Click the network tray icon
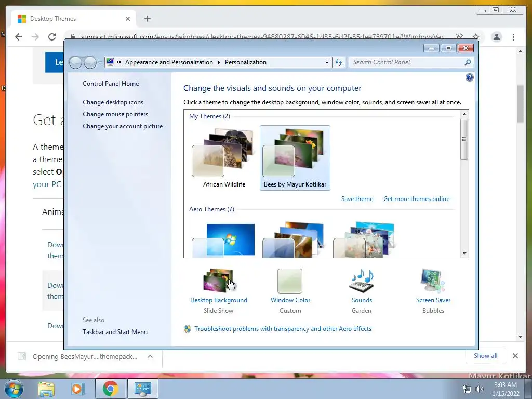 click(x=467, y=389)
